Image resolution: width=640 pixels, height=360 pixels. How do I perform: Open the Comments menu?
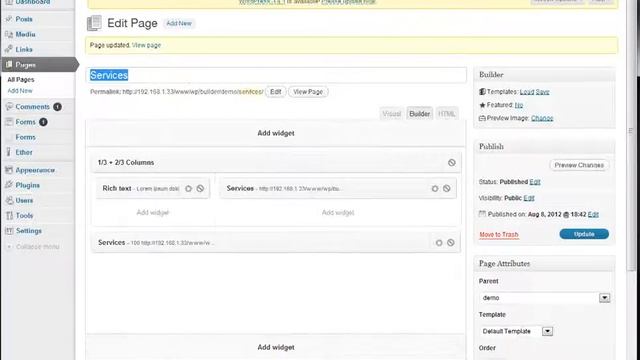[x=32, y=107]
